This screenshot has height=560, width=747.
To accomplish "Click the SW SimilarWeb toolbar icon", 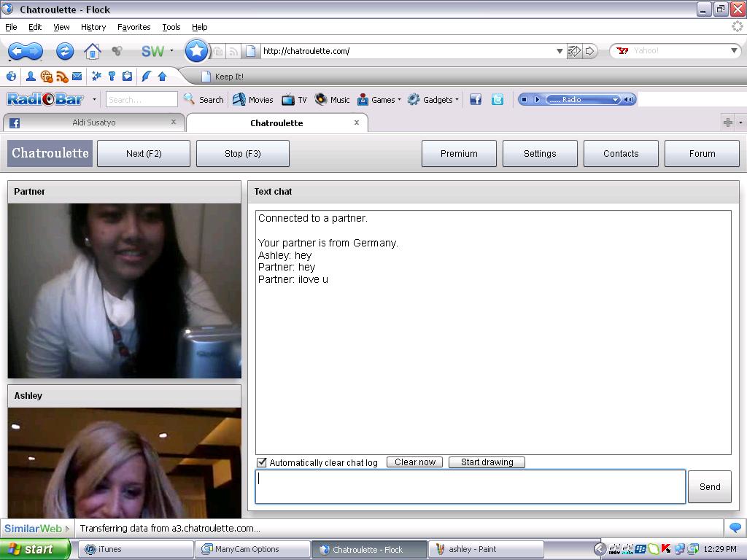I will pyautogui.click(x=152, y=51).
